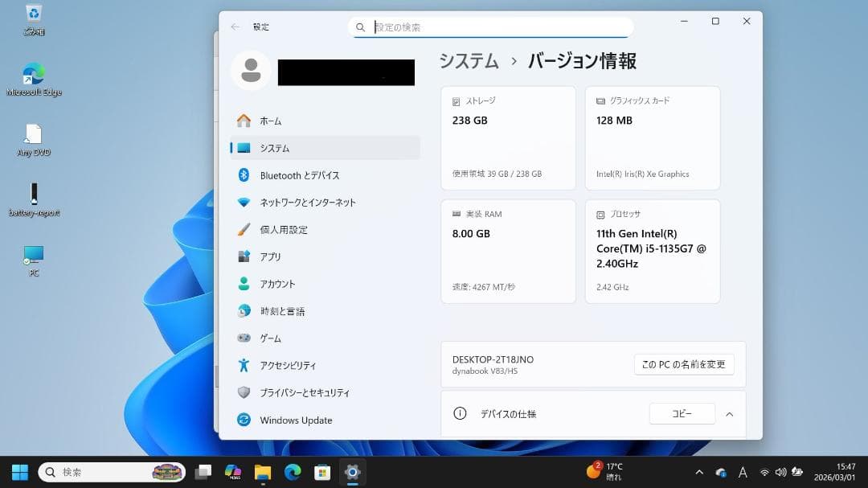
Task: Open the ごみ箱 recycle bin desktop icon
Action: (34, 19)
